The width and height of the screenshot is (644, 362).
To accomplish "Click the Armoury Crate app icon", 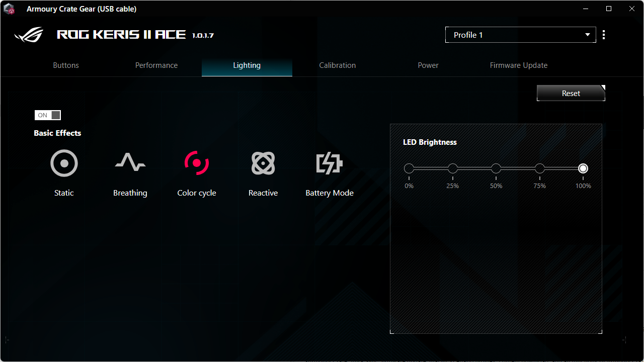I will [x=9, y=9].
